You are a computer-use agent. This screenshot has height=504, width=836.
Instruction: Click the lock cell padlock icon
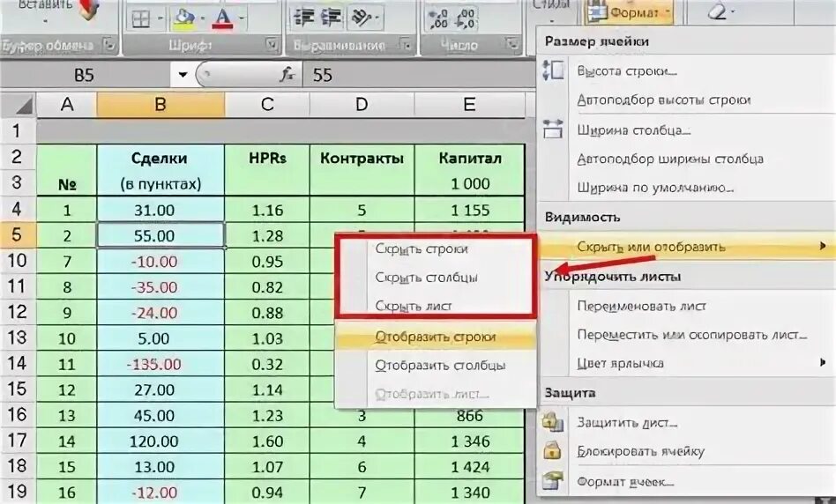click(x=553, y=451)
